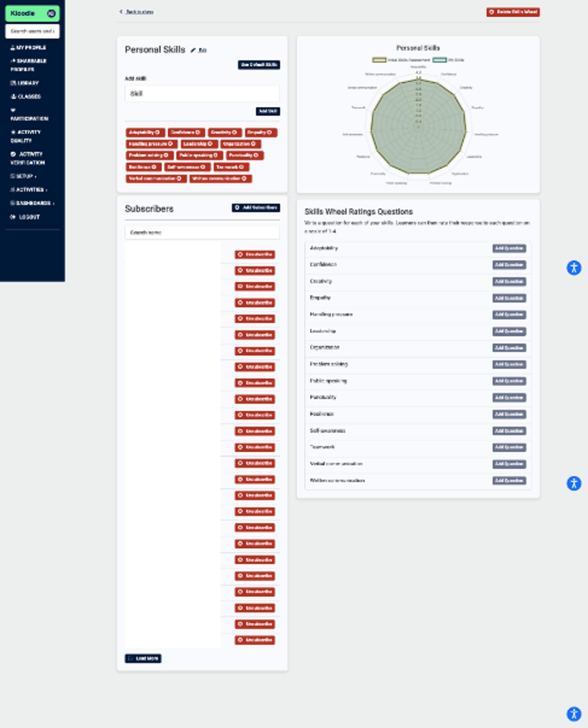Toggle the Initial Skills Assessment legend item
The width and height of the screenshot is (588, 728).
[401, 60]
